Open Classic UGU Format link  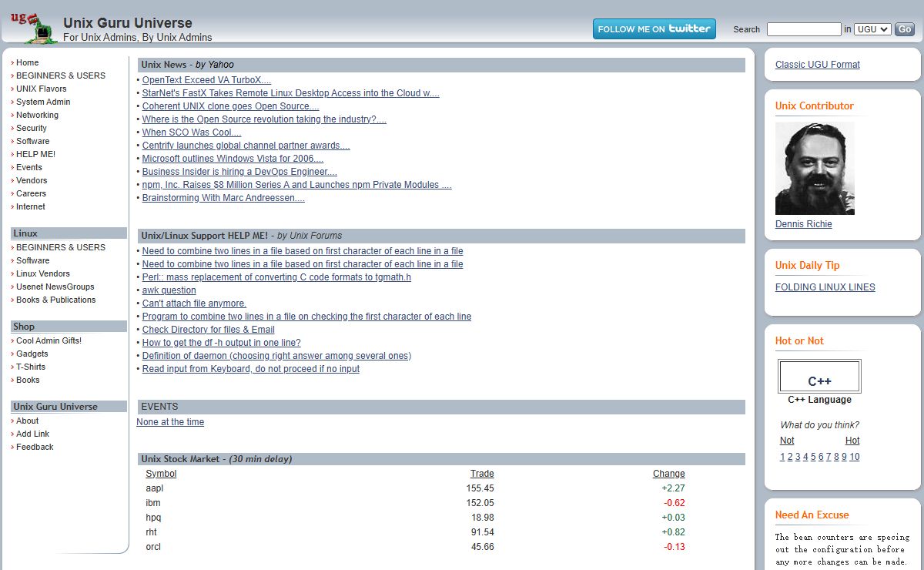click(x=818, y=65)
